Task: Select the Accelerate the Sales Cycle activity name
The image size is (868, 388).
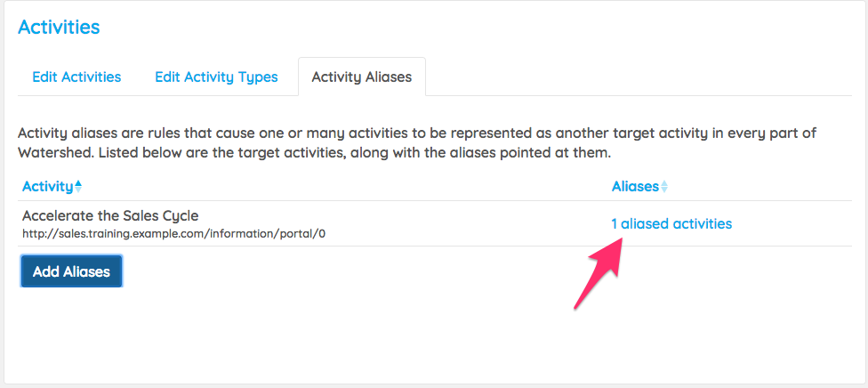Action: (x=110, y=215)
